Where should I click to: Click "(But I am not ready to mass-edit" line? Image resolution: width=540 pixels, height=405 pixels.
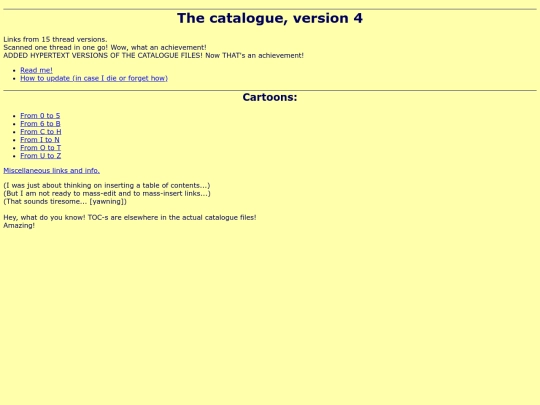pos(107,194)
